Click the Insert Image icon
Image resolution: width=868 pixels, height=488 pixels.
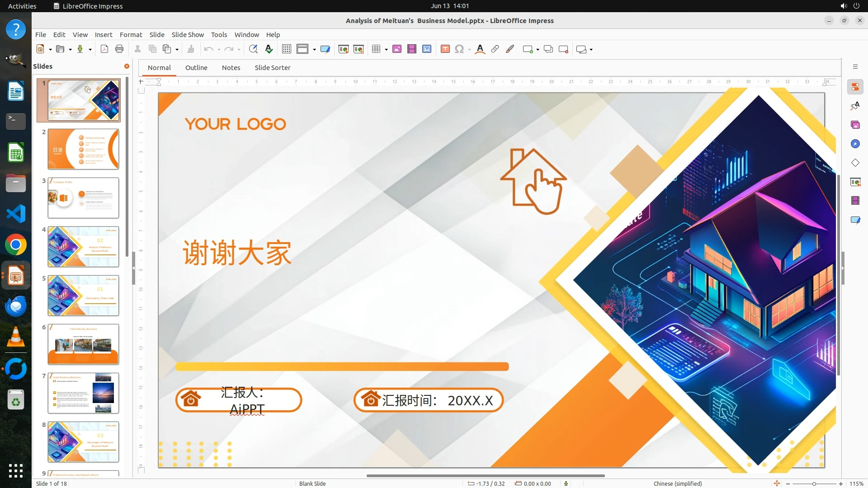point(397,49)
